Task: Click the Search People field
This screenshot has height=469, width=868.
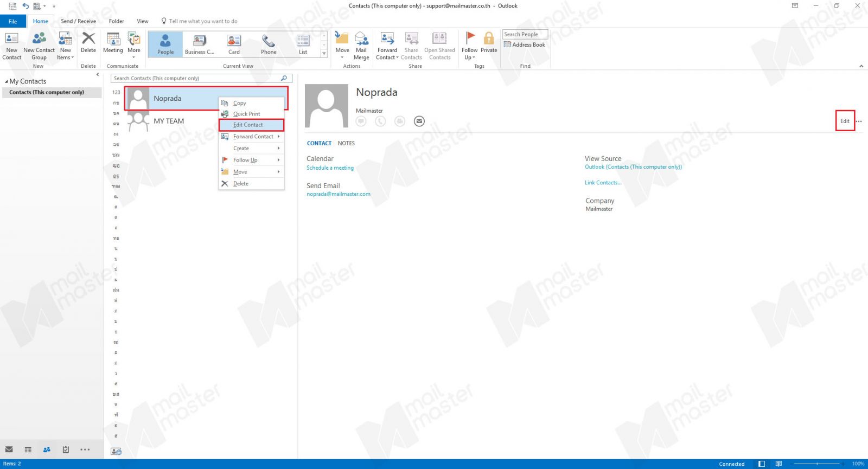Action: (x=525, y=34)
